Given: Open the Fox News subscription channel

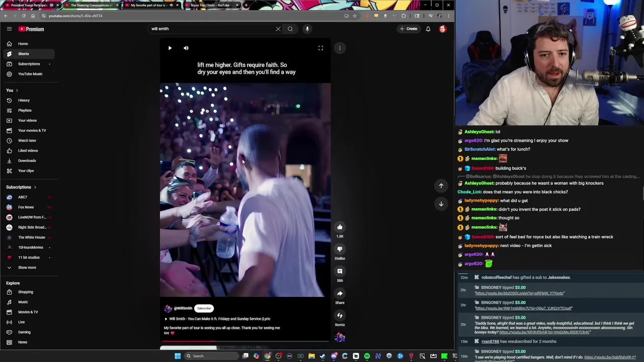Looking at the screenshot, I should (x=29, y=207).
